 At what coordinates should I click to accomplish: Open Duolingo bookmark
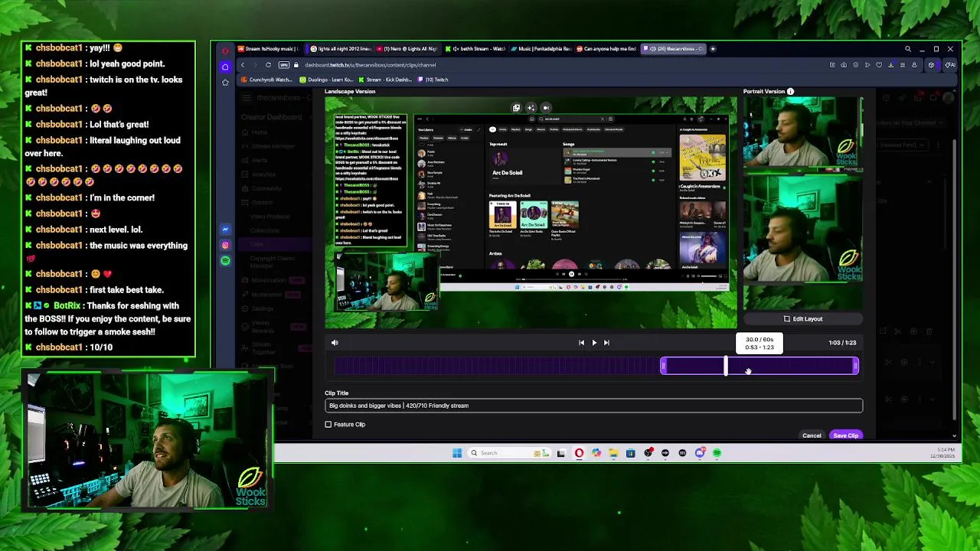point(327,80)
